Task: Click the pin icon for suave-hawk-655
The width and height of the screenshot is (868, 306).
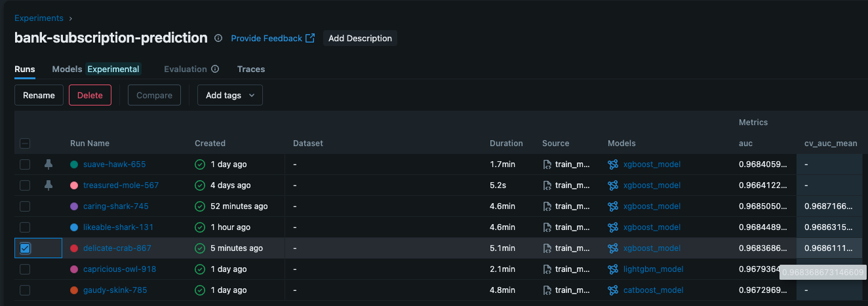Action: pyautogui.click(x=49, y=164)
